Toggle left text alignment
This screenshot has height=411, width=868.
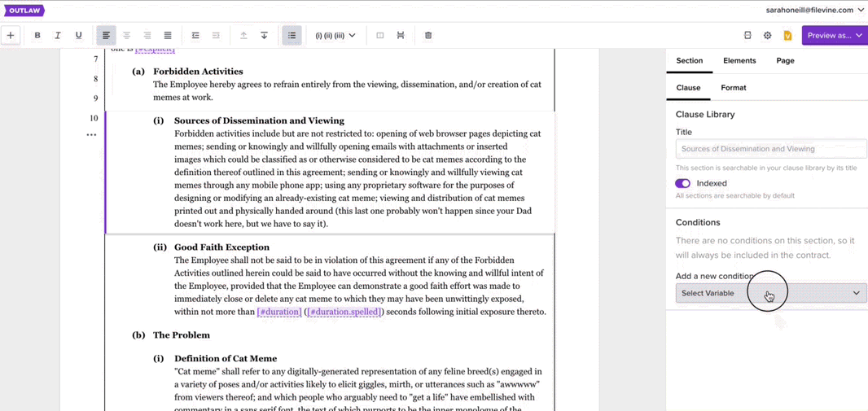click(x=106, y=36)
